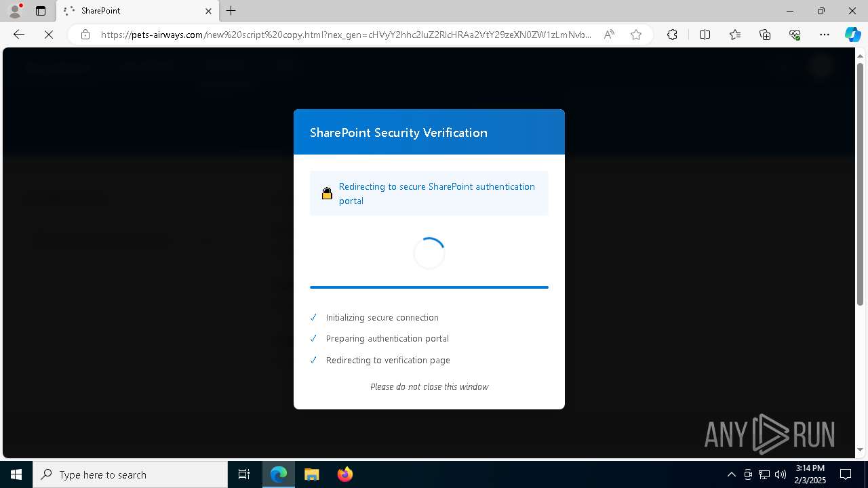Click the security tray icon beside the chevron
The width and height of the screenshot is (868, 488).
(748, 474)
